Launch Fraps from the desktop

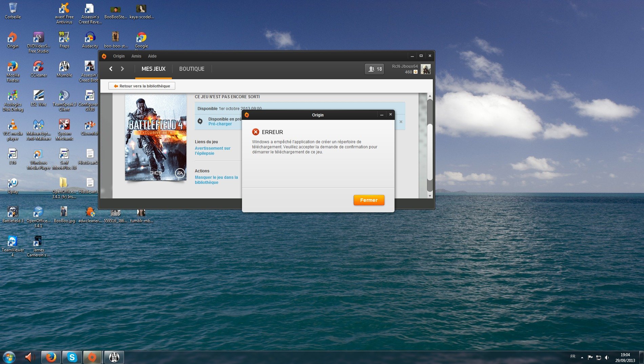pos(64,40)
